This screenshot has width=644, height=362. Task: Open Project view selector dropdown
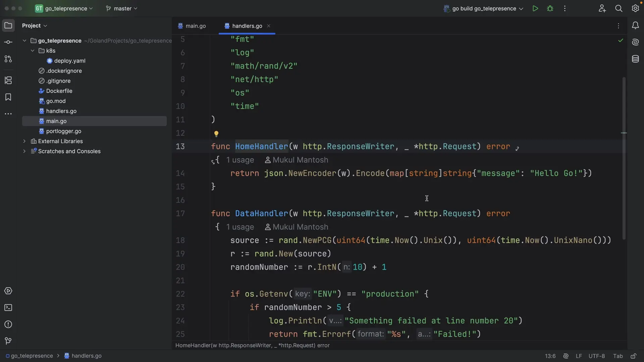pos(35,25)
